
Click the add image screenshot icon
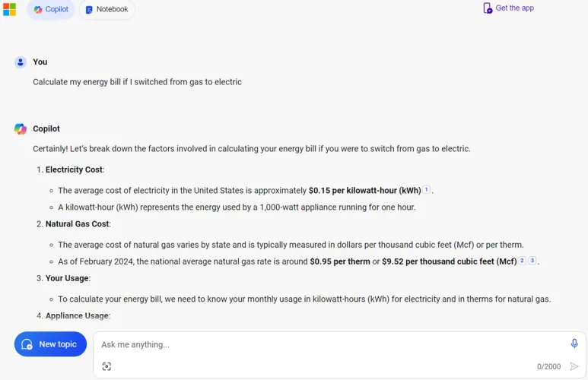(x=106, y=366)
